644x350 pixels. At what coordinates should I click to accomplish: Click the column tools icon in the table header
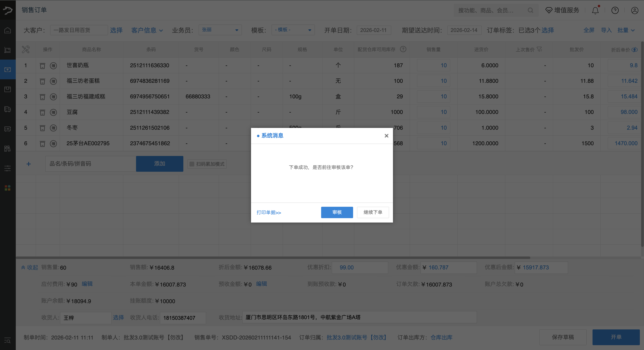(25, 49)
